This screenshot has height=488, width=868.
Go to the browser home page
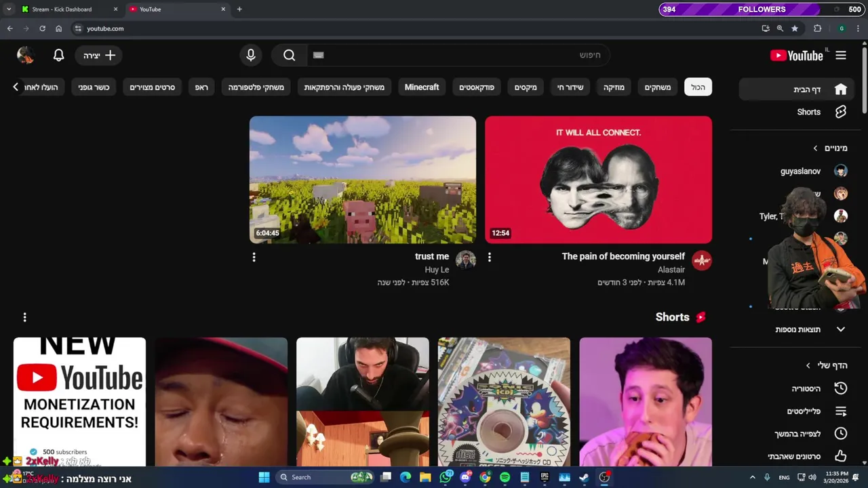coord(59,28)
